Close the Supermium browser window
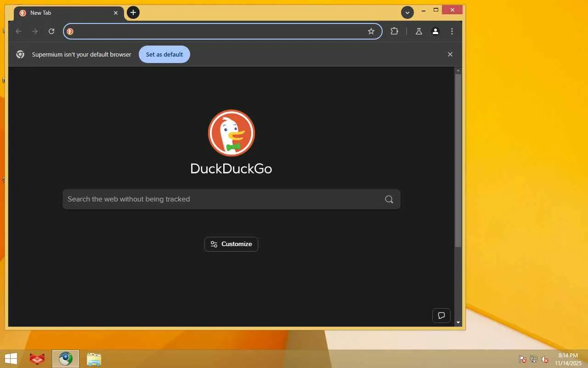 point(452,10)
